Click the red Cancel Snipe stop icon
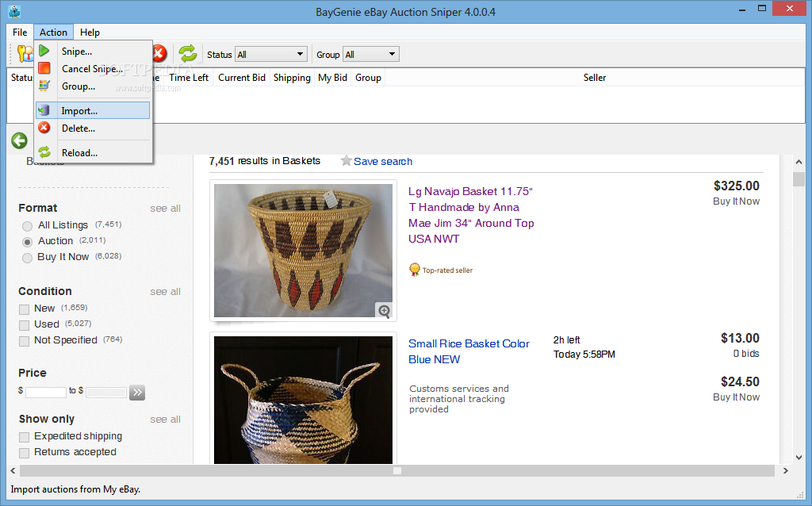The width and height of the screenshot is (812, 506). point(44,68)
